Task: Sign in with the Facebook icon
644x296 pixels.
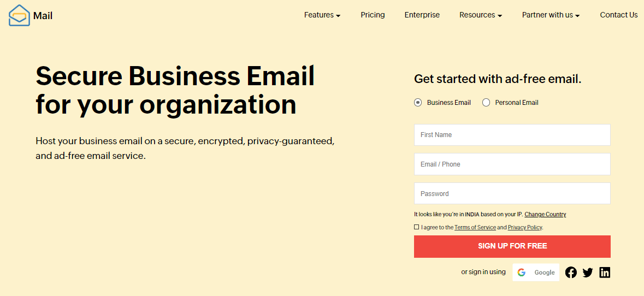Action: [x=571, y=272]
